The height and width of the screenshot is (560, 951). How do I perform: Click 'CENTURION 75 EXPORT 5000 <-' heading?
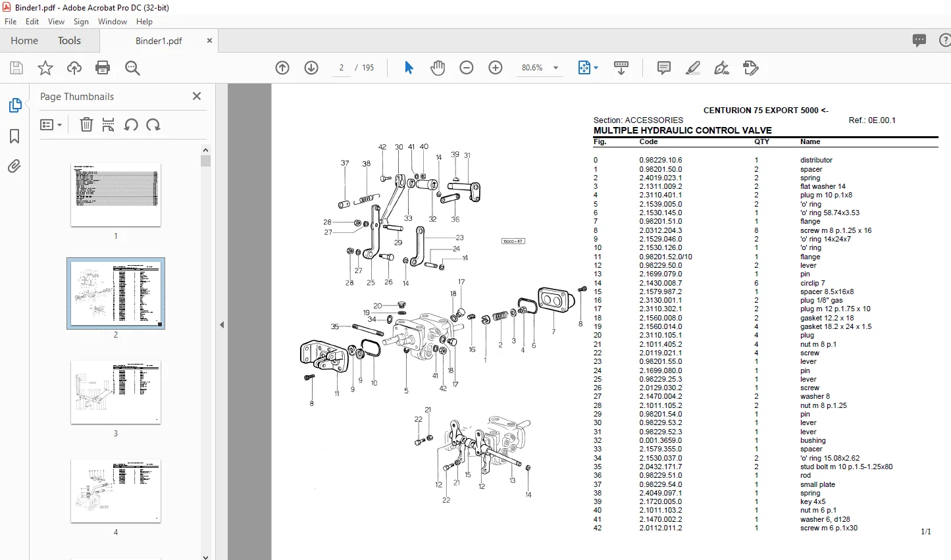point(766,111)
